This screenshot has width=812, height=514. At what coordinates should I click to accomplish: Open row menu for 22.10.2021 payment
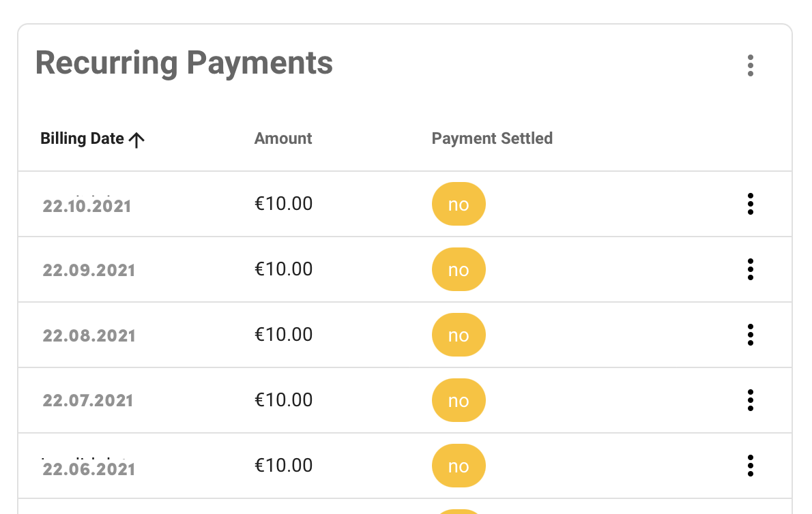pos(750,205)
